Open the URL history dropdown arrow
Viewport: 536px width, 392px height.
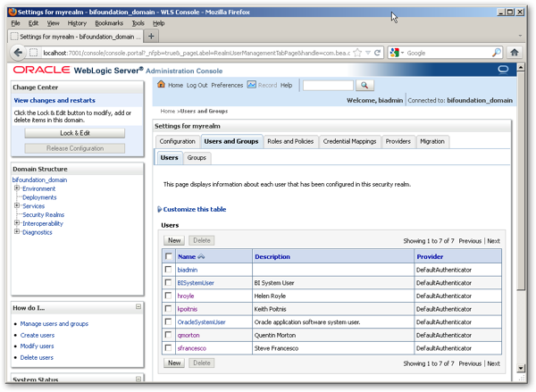coord(368,53)
